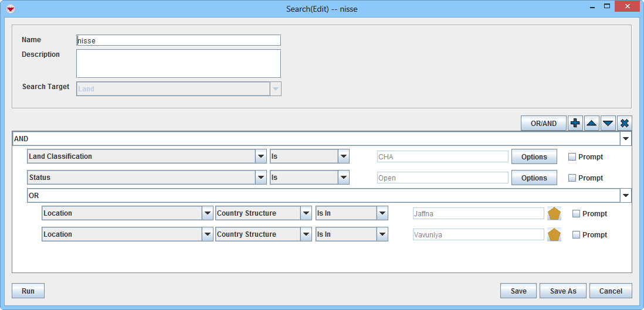644x310 pixels.
Task: Open the Status field dropdown
Action: (x=261, y=178)
